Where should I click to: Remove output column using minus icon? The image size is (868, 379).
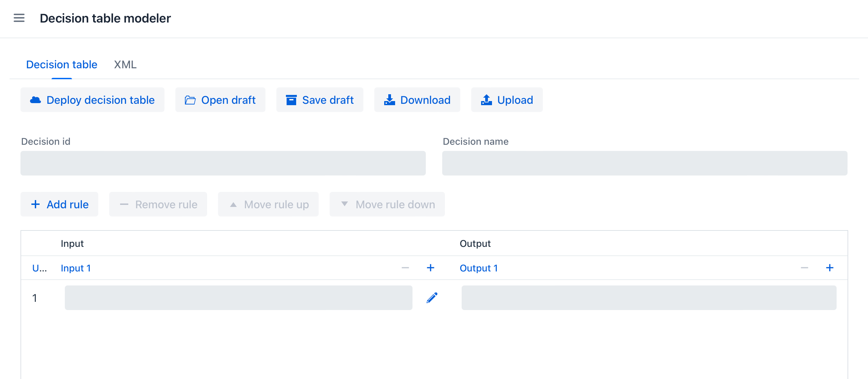(x=804, y=268)
